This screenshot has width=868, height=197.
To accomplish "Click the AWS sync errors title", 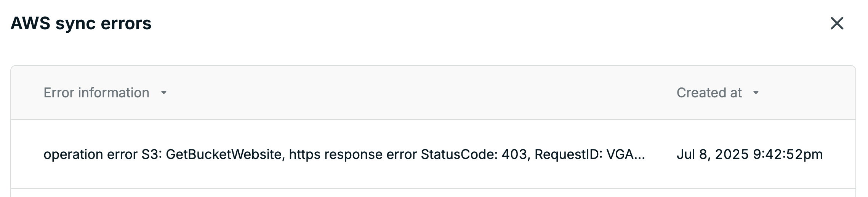I will click(81, 24).
